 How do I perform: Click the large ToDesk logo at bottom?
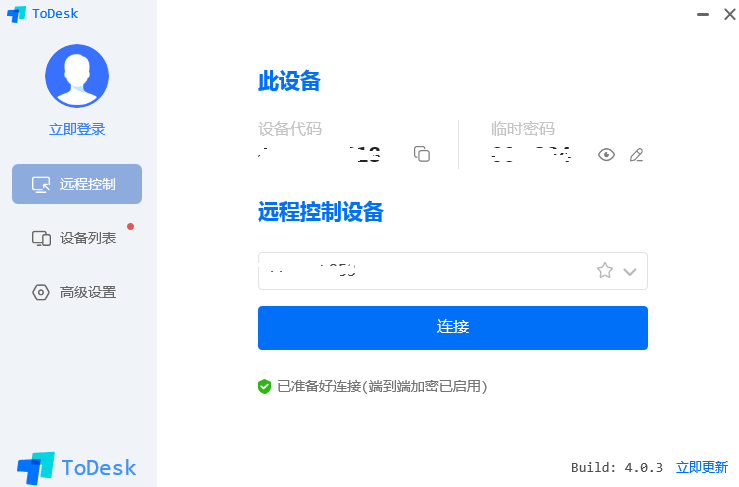coord(76,468)
